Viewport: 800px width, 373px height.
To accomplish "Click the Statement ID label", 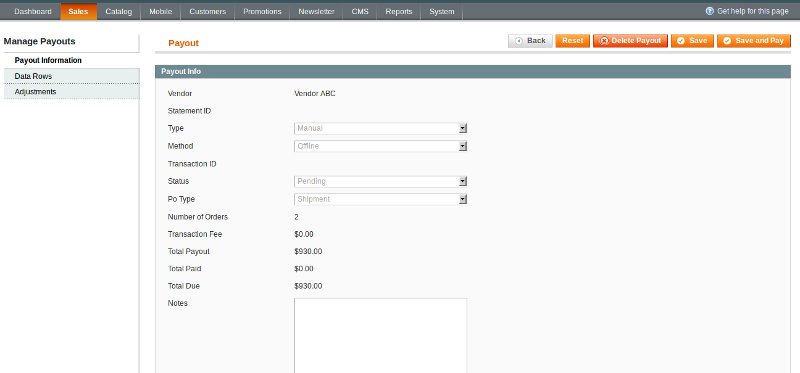I will pos(189,111).
